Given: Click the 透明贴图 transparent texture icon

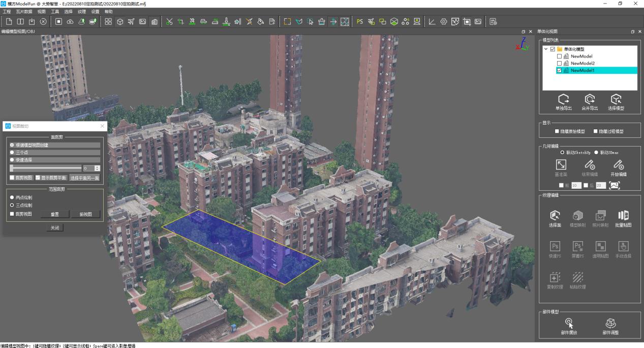Looking at the screenshot, I should tap(600, 246).
